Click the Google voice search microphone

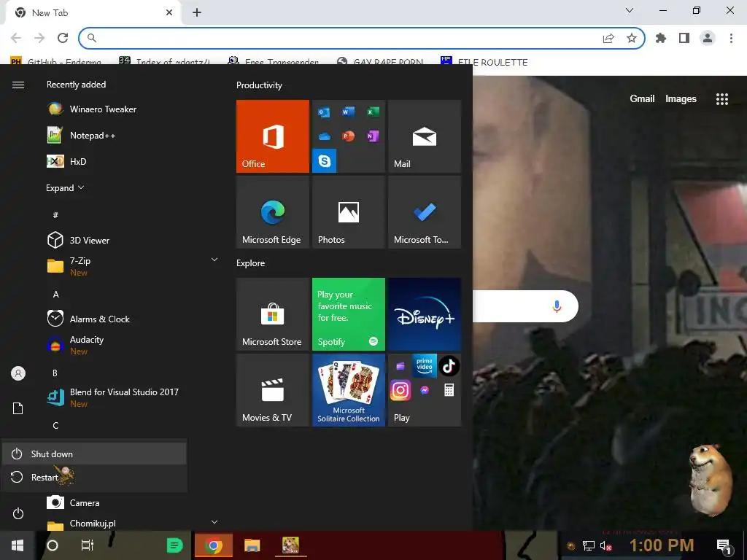coord(557,306)
